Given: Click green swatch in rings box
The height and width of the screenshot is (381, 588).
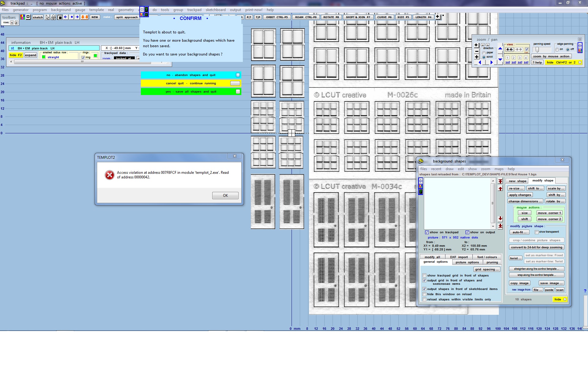Looking at the screenshot, I should point(95,56).
